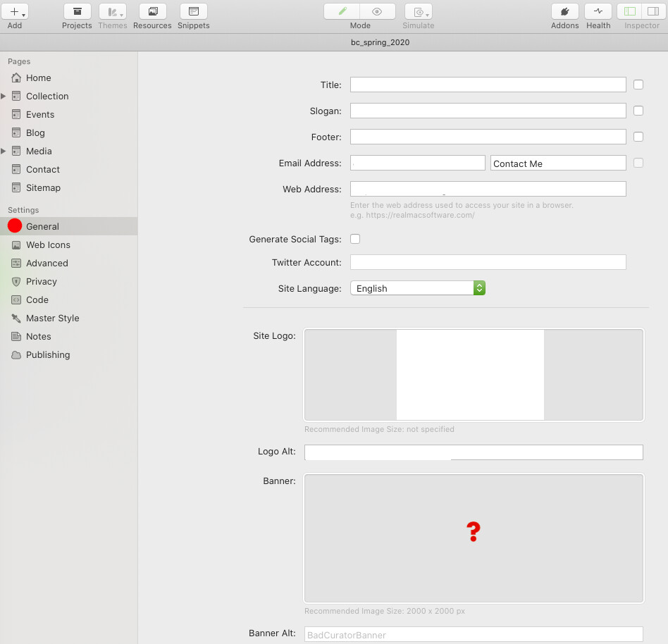Image resolution: width=668 pixels, height=644 pixels.
Task: Click the Site Logo image well
Action: pos(474,375)
